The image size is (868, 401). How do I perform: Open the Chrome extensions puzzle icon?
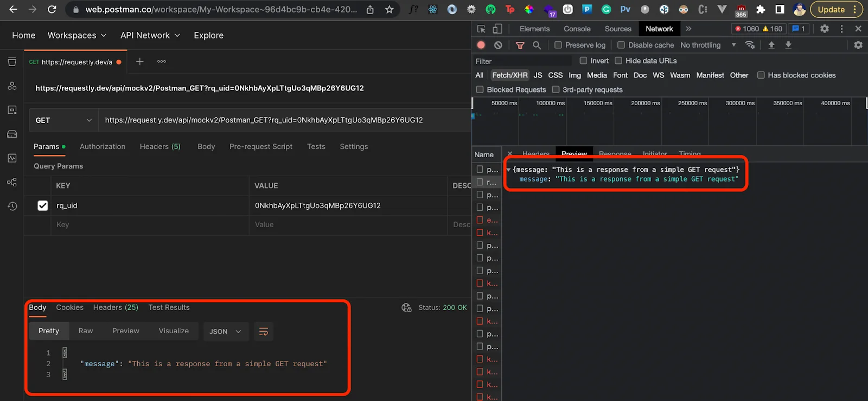tap(761, 9)
